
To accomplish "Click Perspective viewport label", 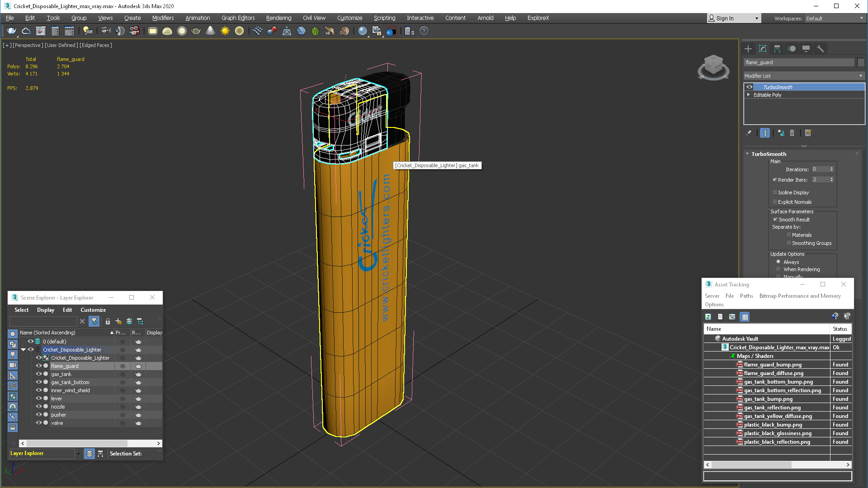I will coord(28,45).
